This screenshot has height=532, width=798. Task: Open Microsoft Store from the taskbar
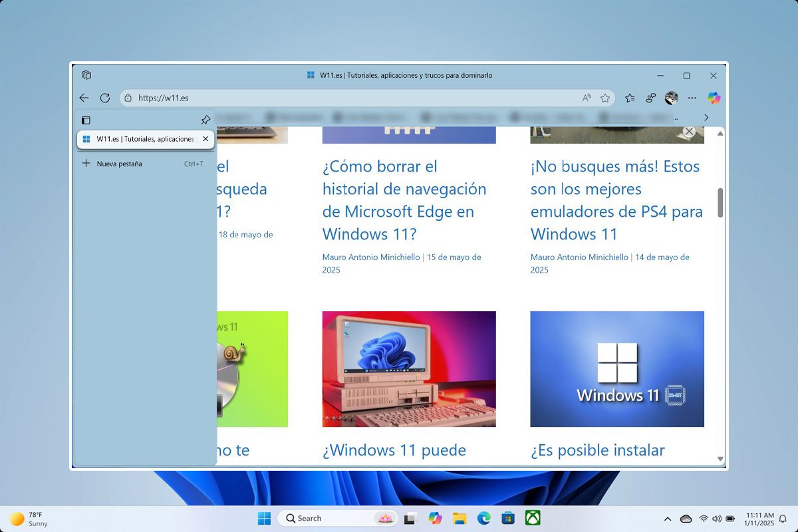pos(508,518)
